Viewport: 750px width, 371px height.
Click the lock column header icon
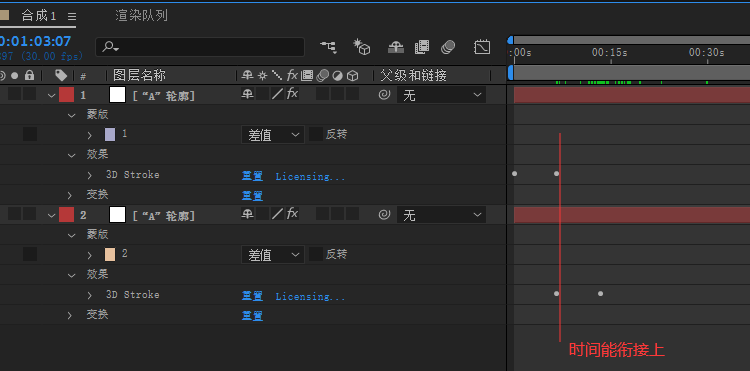tap(30, 75)
